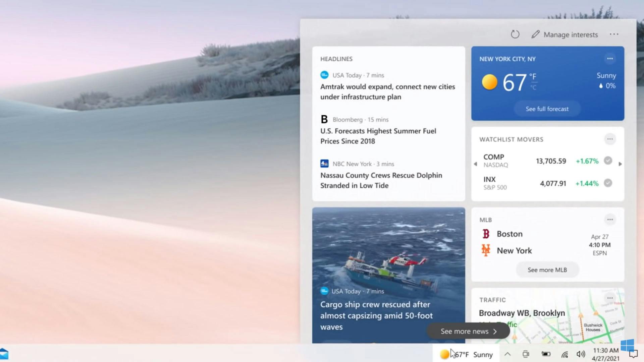The image size is (644, 362).
Task: Click the New York Mets team logo
Action: pyautogui.click(x=486, y=250)
